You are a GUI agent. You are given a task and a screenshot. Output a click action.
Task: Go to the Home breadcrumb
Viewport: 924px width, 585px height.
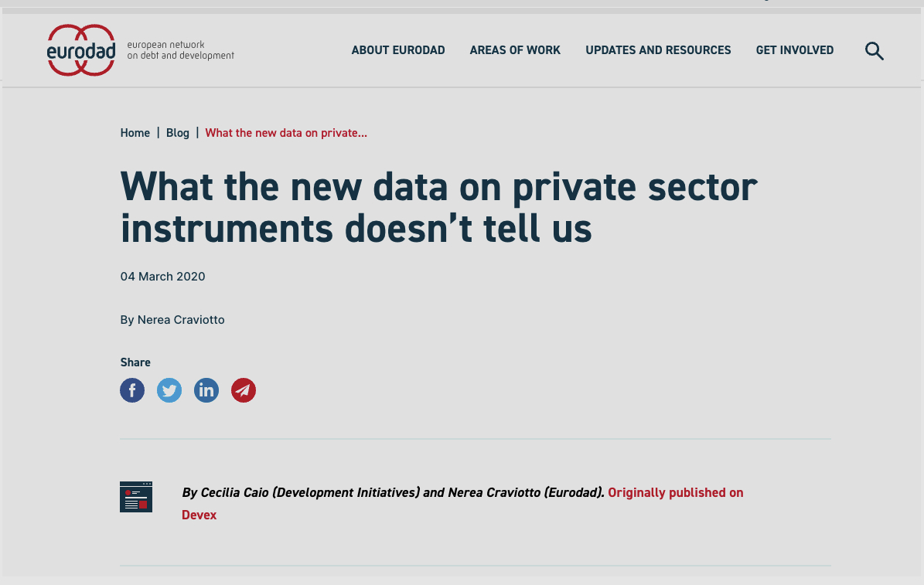135,133
